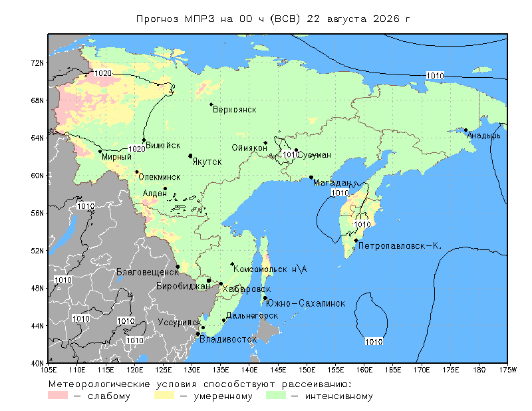Click the Oymyakon station marker
The image size is (532, 411).
click(x=265, y=143)
